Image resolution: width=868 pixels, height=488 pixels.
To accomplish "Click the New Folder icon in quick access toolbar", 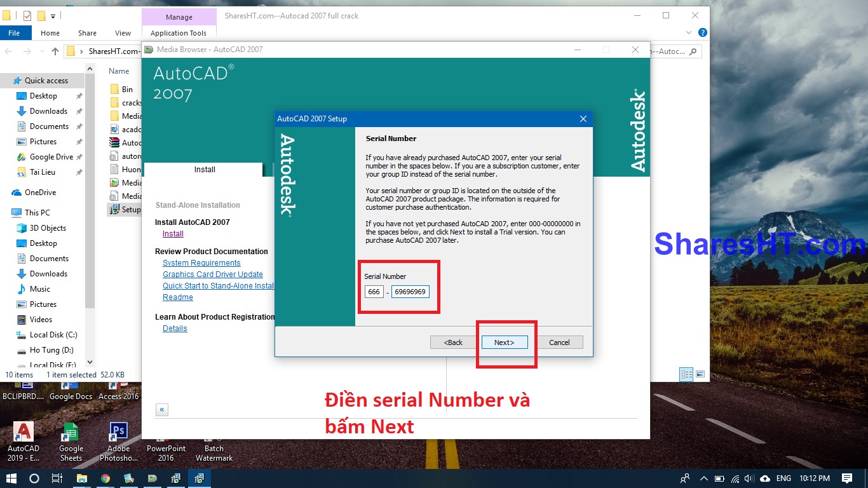I will [41, 16].
